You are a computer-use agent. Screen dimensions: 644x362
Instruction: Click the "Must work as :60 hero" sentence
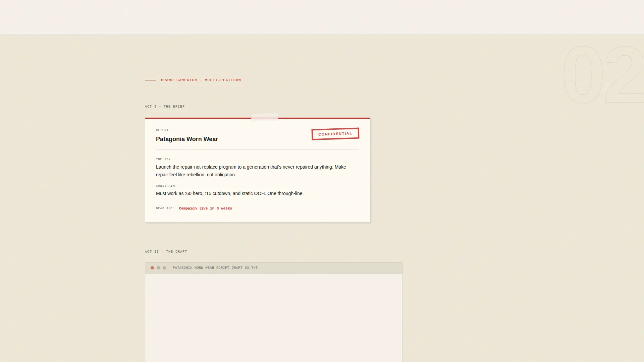[x=230, y=193]
